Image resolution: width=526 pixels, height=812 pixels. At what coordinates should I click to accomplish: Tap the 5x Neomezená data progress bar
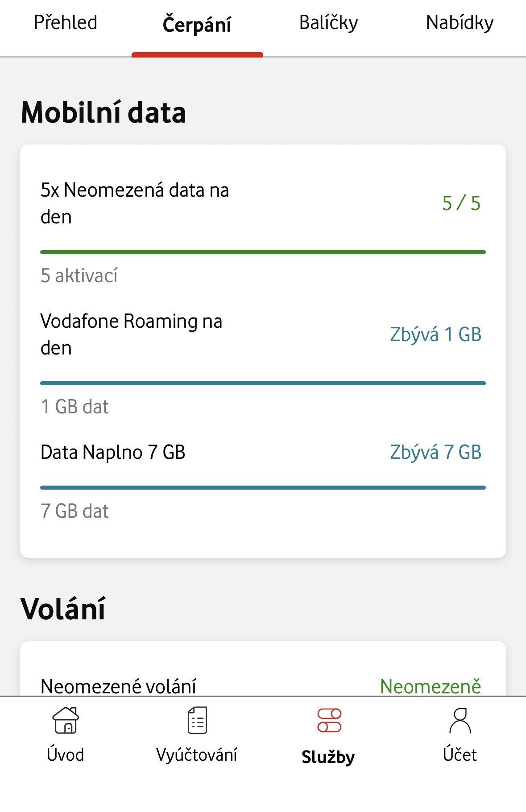263,252
